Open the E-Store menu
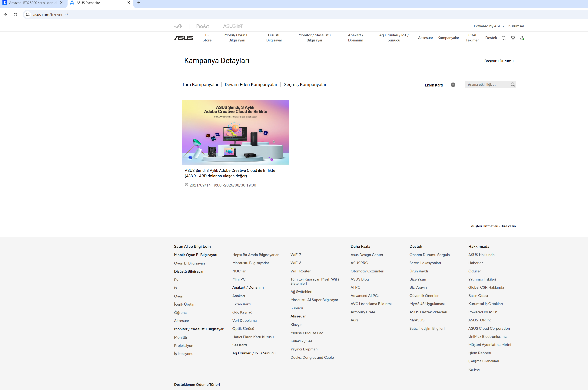588x390 pixels. coord(207,38)
